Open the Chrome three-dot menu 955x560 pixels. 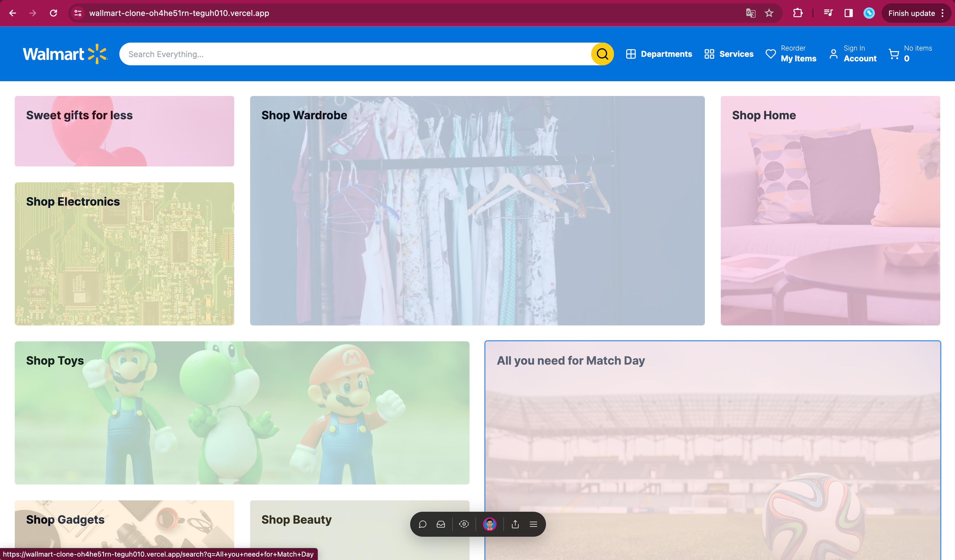pyautogui.click(x=943, y=13)
